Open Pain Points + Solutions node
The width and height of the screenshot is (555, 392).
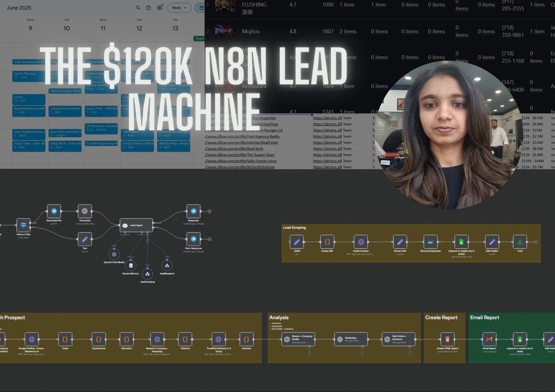(x=398, y=339)
